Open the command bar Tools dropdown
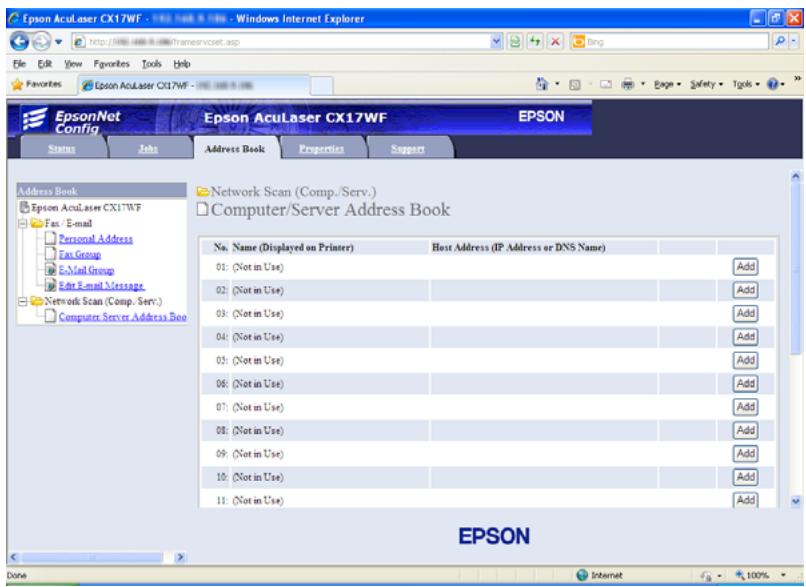Image resolution: width=806 pixels, height=587 pixels. 746,84
